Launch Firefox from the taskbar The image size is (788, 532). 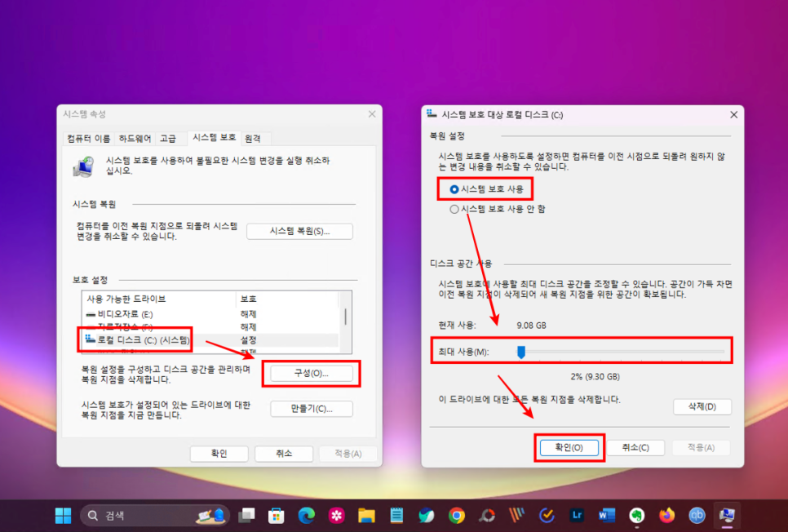(x=667, y=516)
